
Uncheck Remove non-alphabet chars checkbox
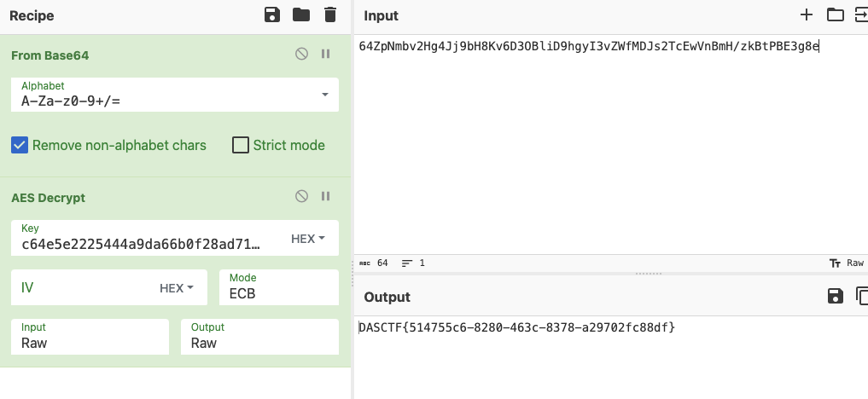click(20, 145)
